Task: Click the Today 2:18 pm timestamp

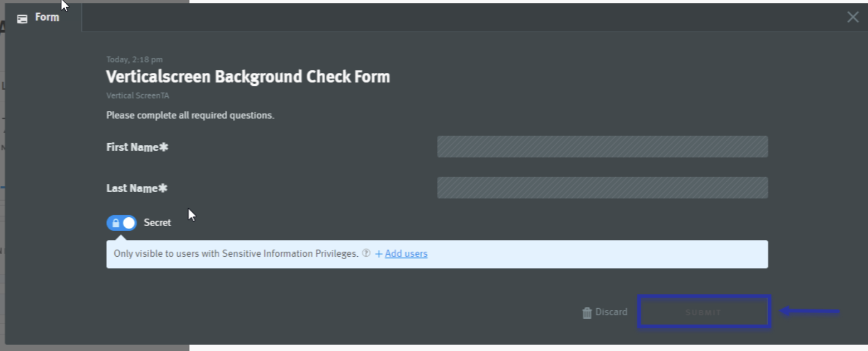Action: (134, 60)
